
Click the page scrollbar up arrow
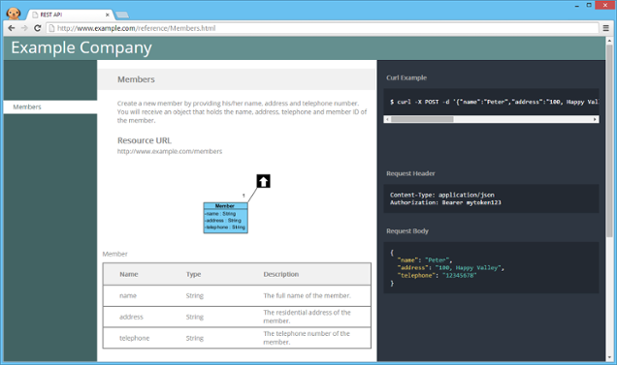click(x=609, y=41)
